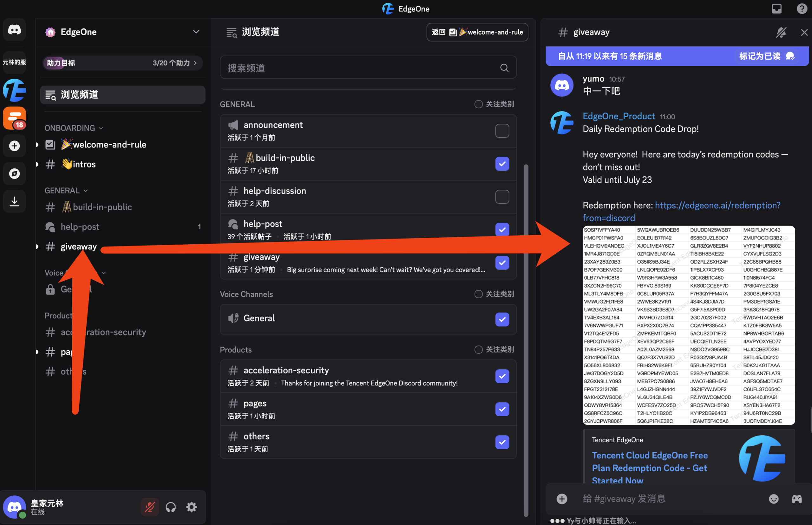Click the new messages banner since 11:19
The image size is (812, 525).
pyautogui.click(x=677, y=56)
